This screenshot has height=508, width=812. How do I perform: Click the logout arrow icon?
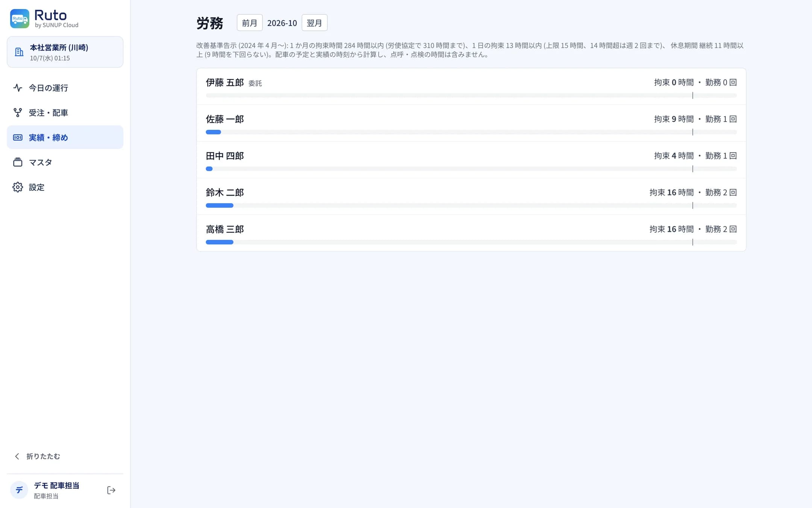coord(111,490)
